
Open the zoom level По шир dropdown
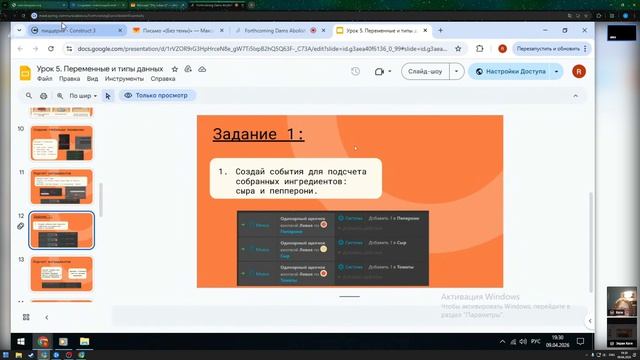tap(83, 96)
